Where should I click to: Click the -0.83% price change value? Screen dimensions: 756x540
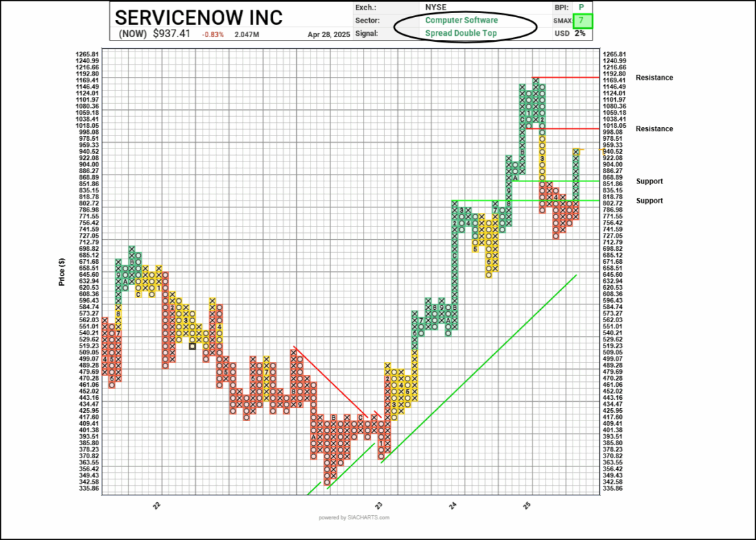pyautogui.click(x=214, y=35)
